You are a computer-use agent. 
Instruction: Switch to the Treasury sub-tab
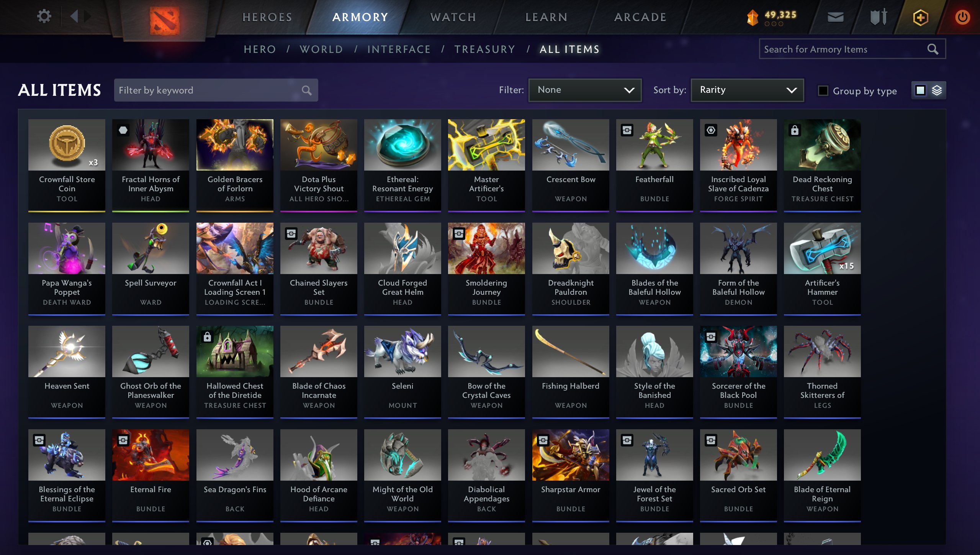pos(484,49)
